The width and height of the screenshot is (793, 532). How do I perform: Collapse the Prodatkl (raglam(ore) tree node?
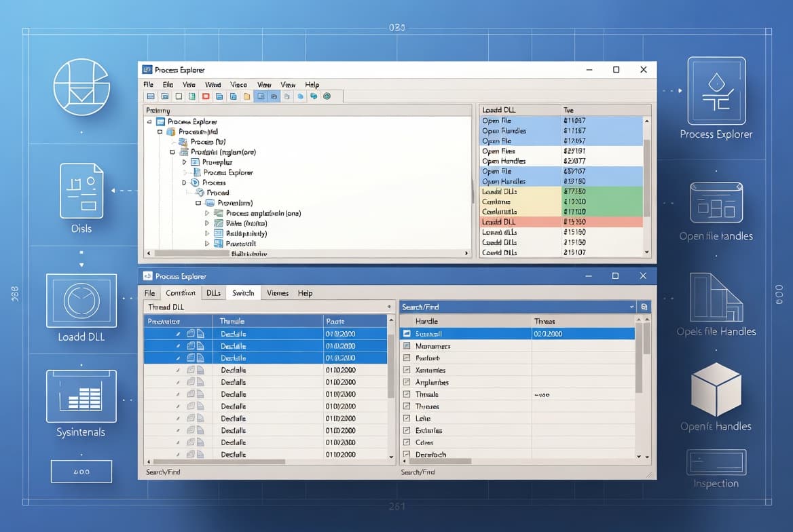(172, 152)
